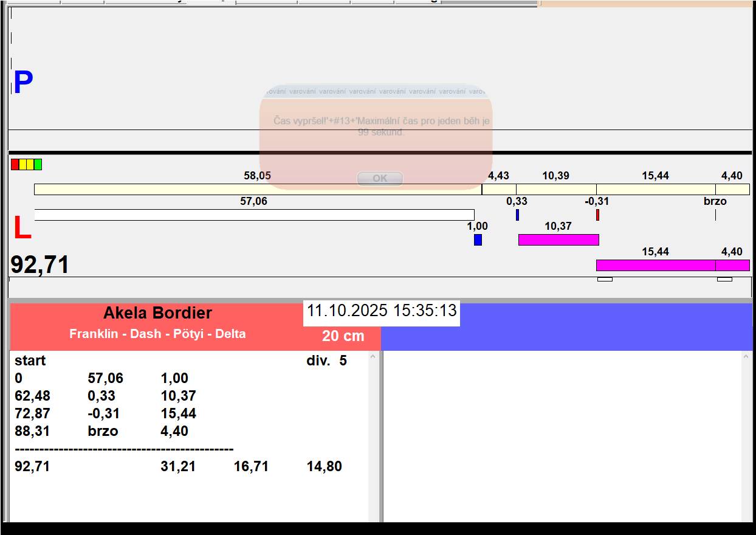
Task: Select the magenta 15,44 run bar
Action: coord(656,265)
